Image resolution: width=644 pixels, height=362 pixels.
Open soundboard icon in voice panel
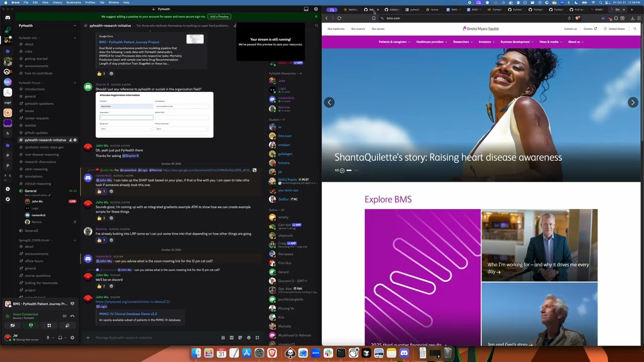coord(67,325)
